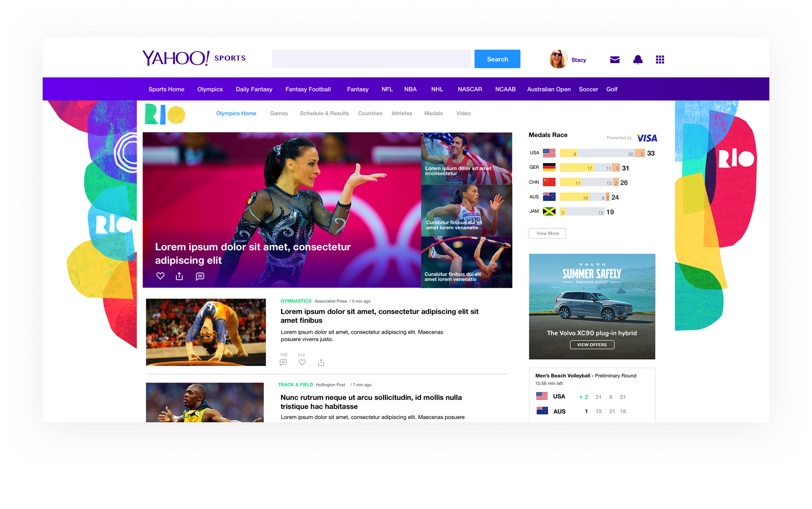Share the gymnastics article
Screen dimensions: 812x509
point(321,362)
